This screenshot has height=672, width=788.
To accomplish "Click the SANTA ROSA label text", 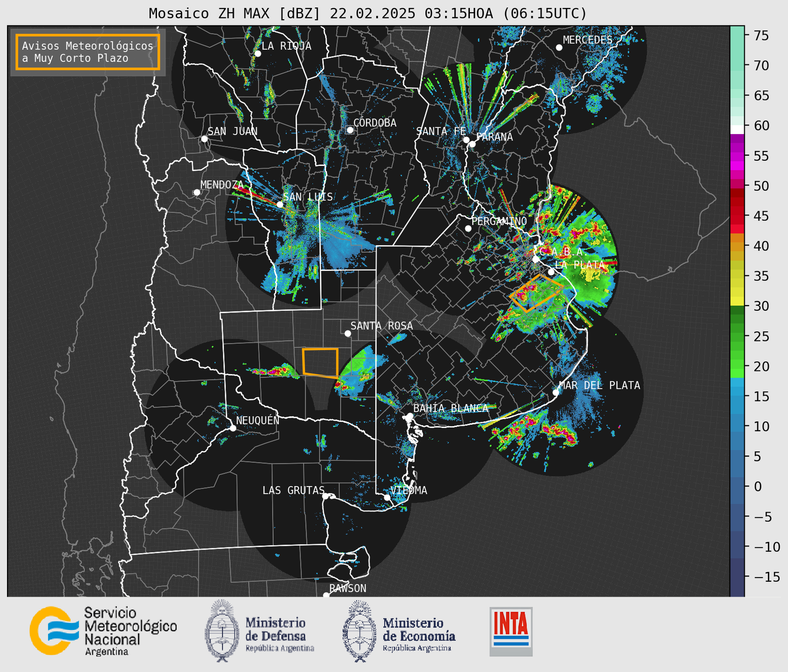I will [382, 326].
